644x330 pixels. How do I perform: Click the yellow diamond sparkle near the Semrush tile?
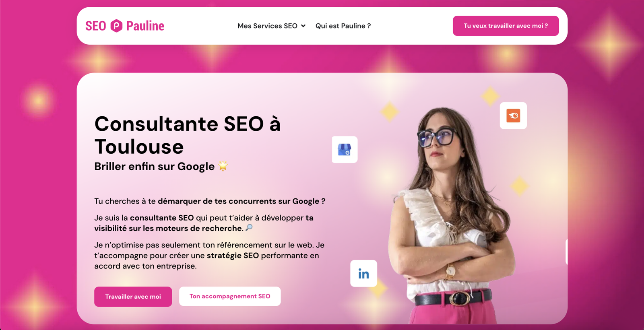coord(490,96)
